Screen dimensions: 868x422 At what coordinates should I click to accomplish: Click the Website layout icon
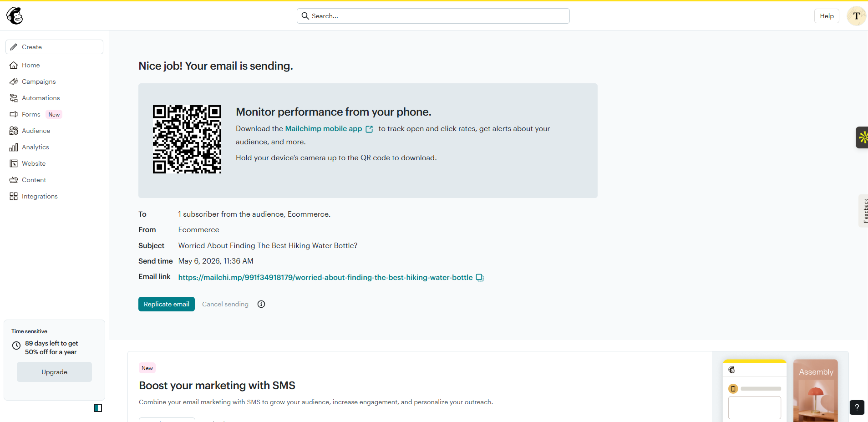14,163
